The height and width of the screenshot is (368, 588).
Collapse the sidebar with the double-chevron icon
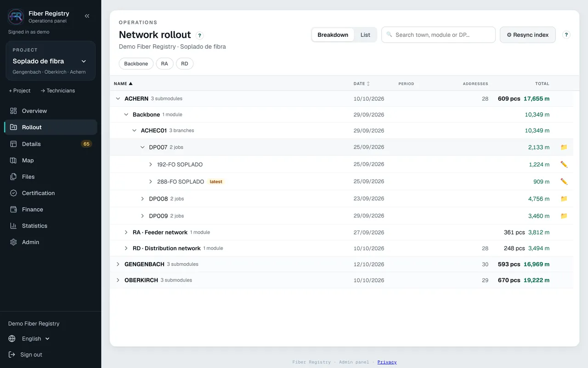(87, 16)
